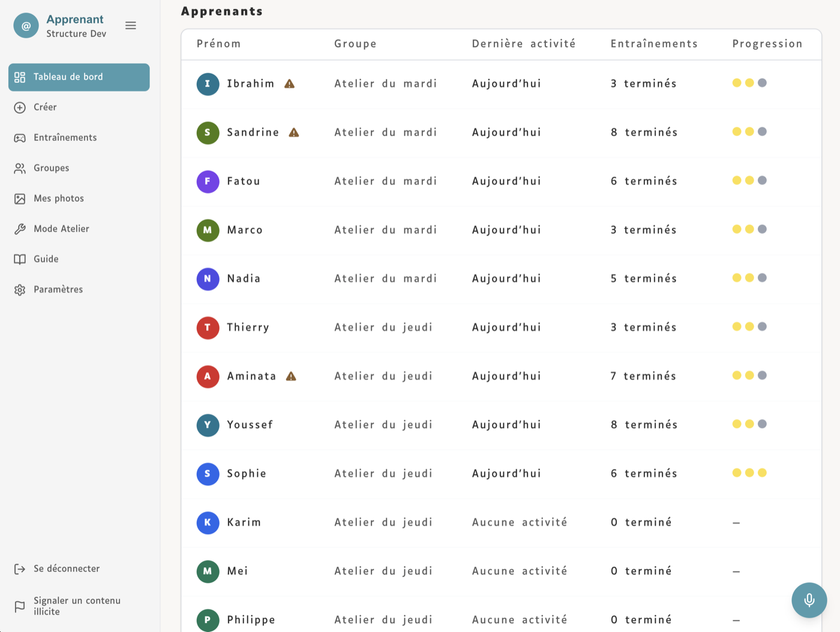Click the warning triangle next to Ibrahim
The width and height of the screenshot is (840, 632).
289,83
